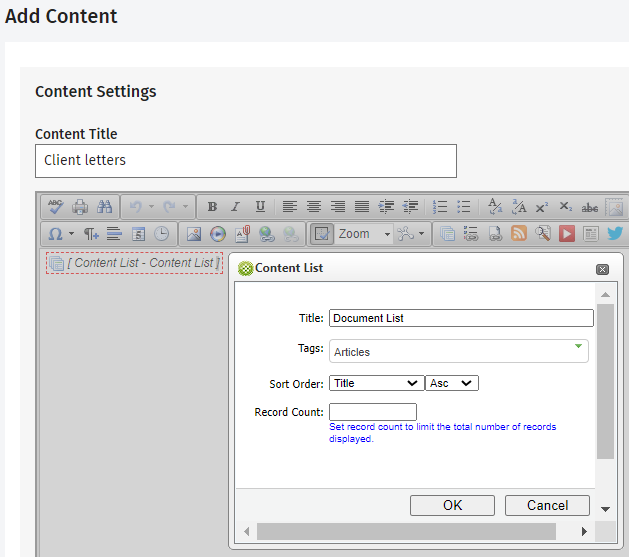Apply subscript formatting
This screenshot has height=557, width=629.
coord(566,207)
